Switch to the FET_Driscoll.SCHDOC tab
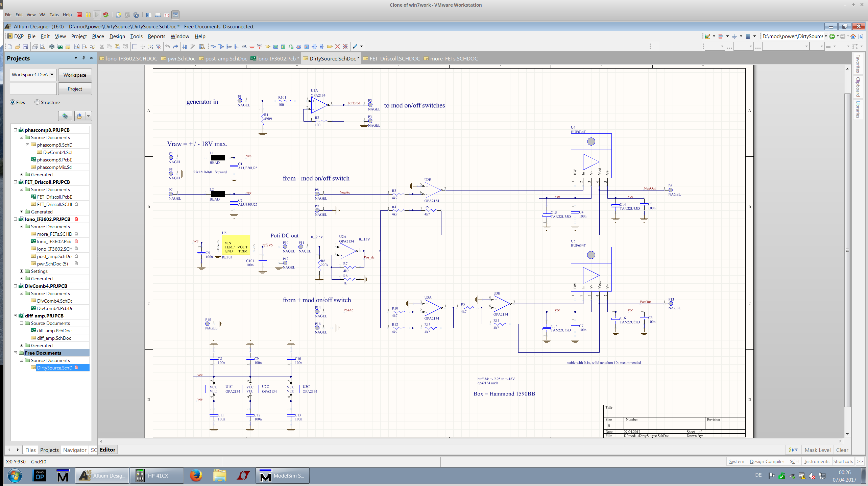868x486 pixels. 391,58
